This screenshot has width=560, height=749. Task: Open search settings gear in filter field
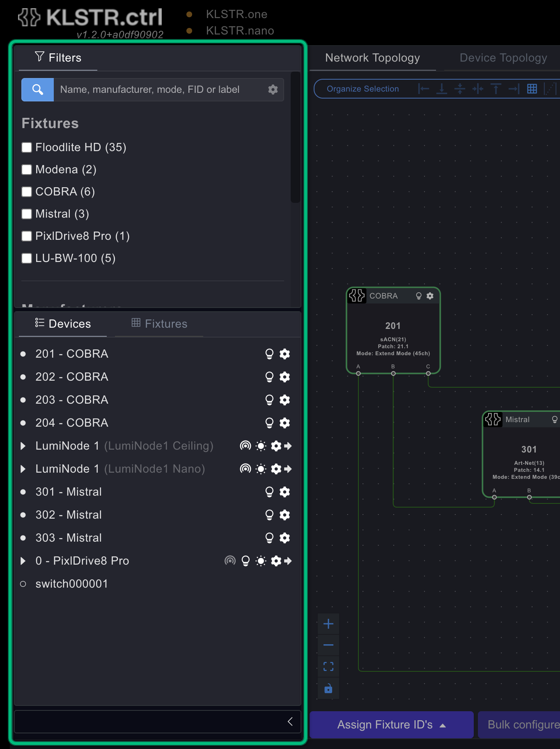click(273, 90)
